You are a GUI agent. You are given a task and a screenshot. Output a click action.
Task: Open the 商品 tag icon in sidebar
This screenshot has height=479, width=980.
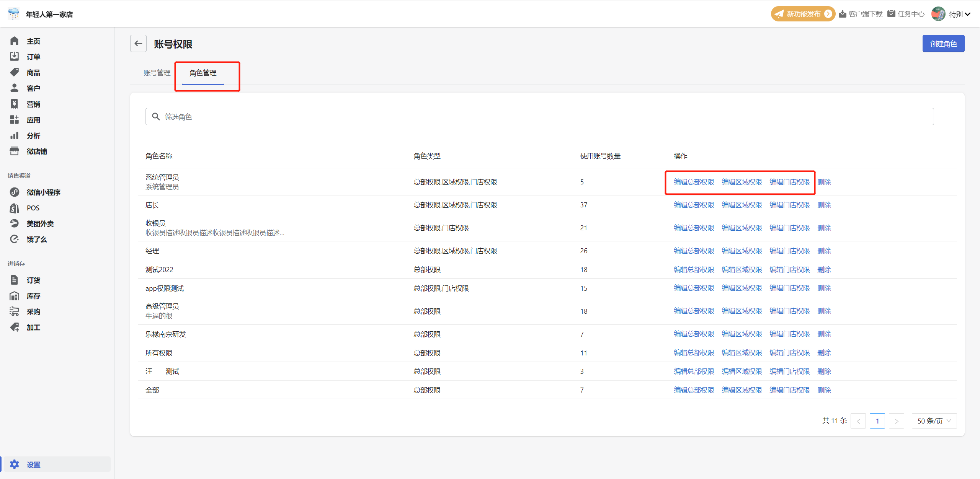14,72
